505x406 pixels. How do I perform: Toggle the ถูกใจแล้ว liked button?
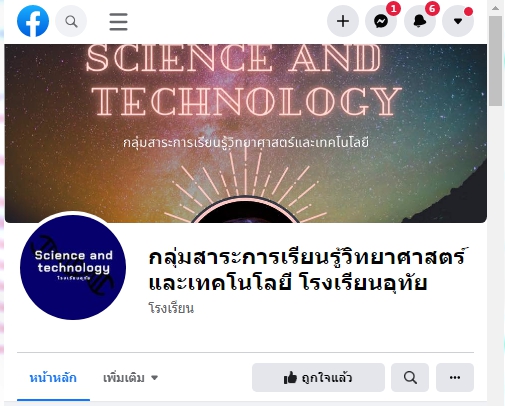pyautogui.click(x=318, y=378)
